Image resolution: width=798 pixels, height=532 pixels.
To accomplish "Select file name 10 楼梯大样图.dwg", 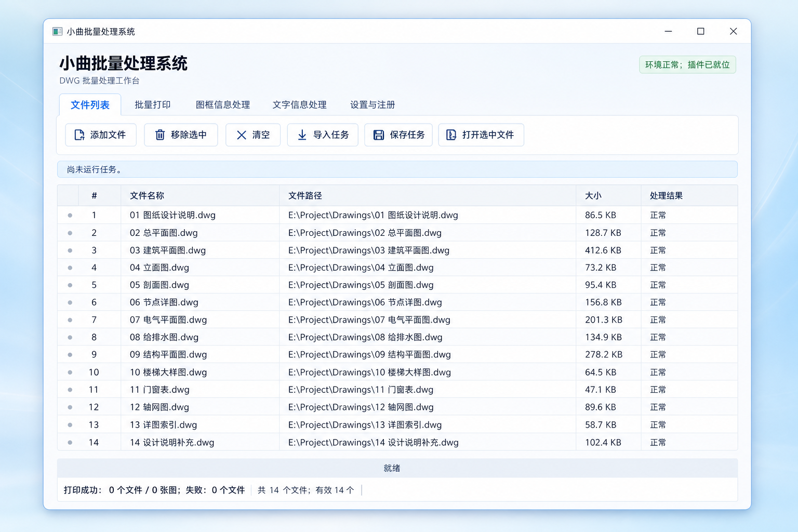I will (168, 373).
